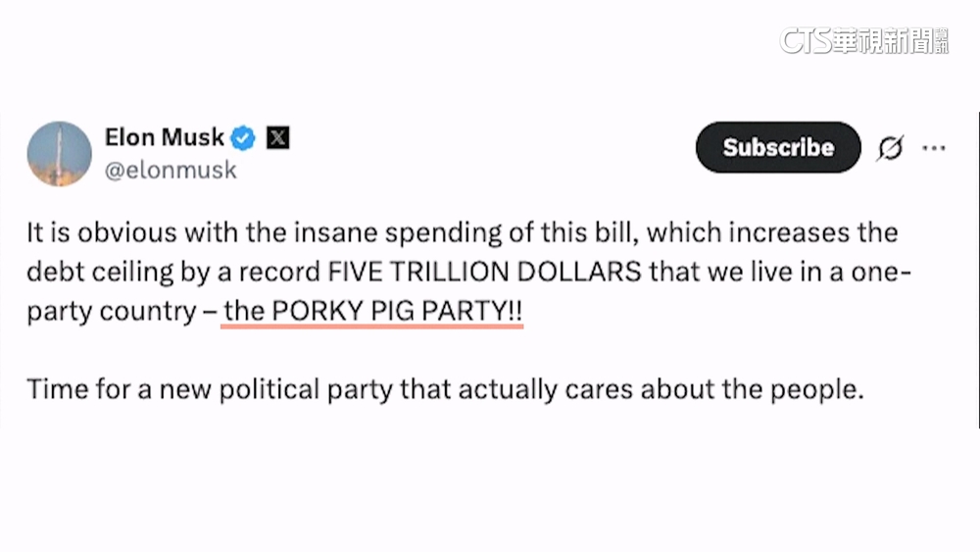
Task: Click the @elonmusk handle
Action: pos(171,170)
